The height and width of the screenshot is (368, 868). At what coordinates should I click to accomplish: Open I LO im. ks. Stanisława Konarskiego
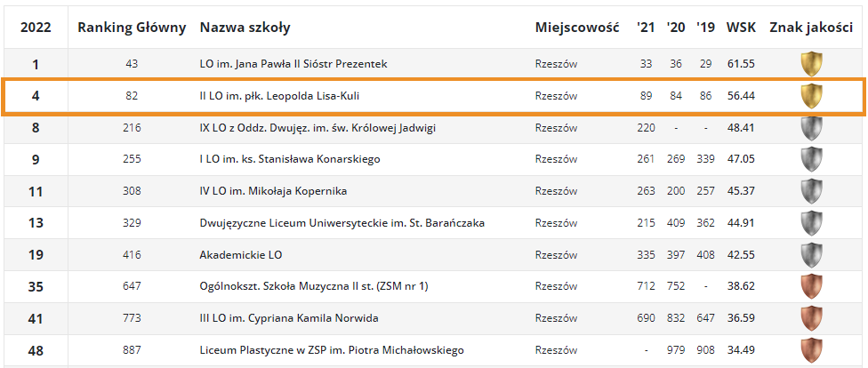tap(290, 160)
